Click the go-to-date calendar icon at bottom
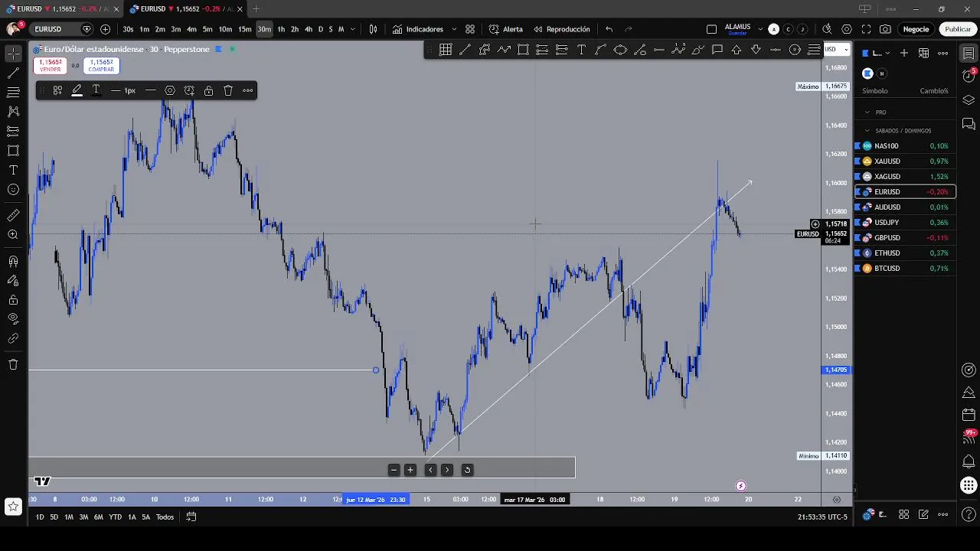Viewport: 980px width, 551px height. coord(191,517)
